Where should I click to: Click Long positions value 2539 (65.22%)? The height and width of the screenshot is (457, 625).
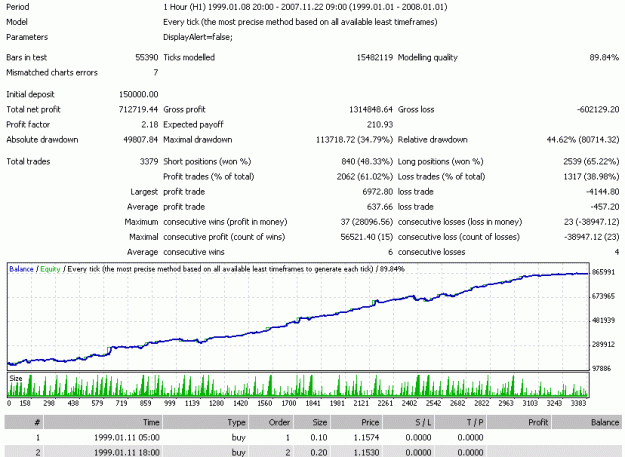tap(591, 161)
